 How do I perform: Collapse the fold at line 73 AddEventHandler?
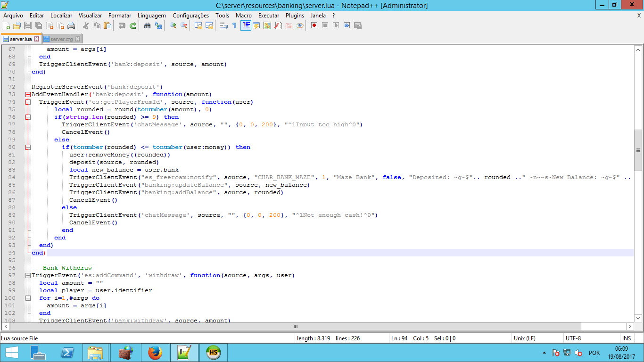(28, 94)
